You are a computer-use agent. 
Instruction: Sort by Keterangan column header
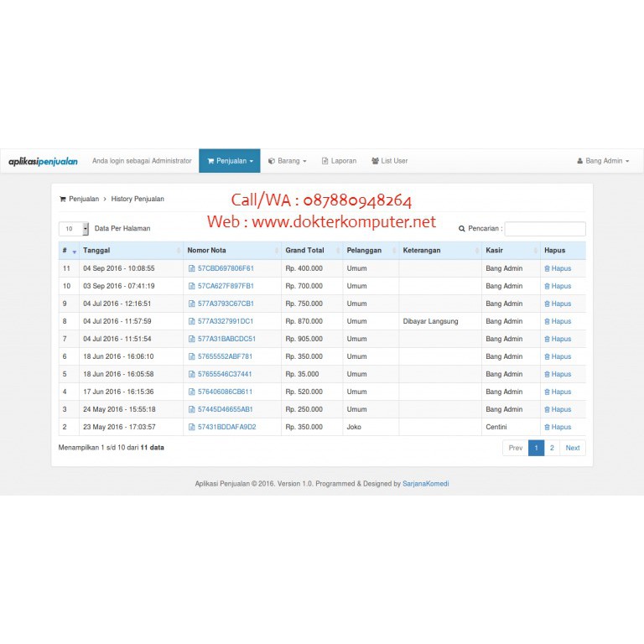point(440,251)
